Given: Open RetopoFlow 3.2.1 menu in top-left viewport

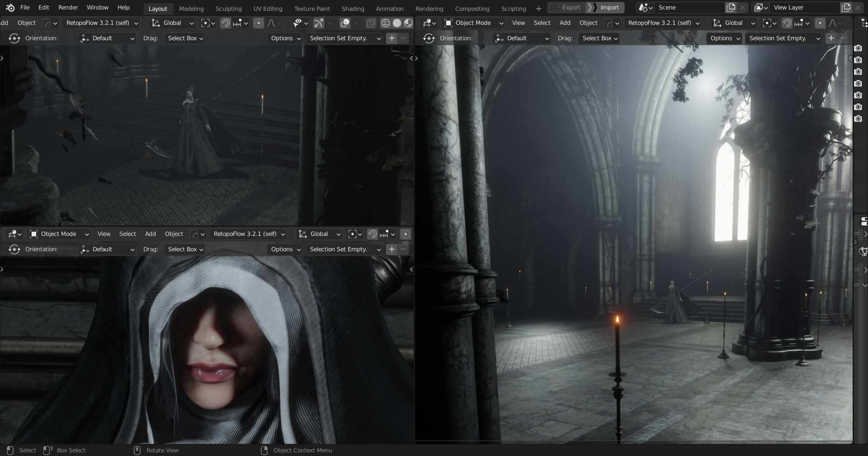Looking at the screenshot, I should coord(102,23).
